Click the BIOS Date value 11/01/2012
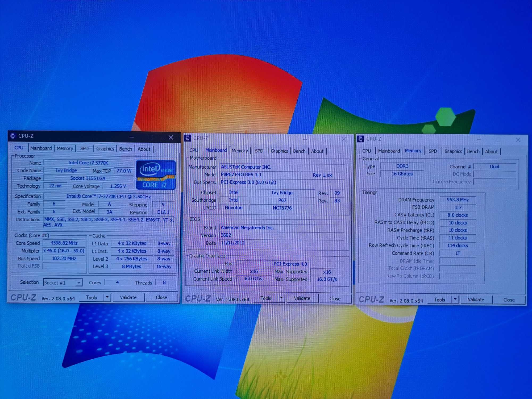 tap(282, 243)
